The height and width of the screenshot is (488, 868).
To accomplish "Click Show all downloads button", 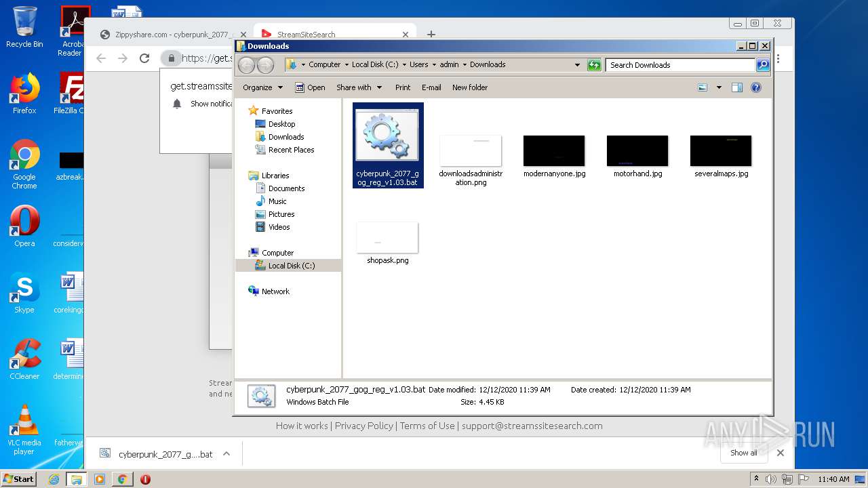I will coord(743,453).
